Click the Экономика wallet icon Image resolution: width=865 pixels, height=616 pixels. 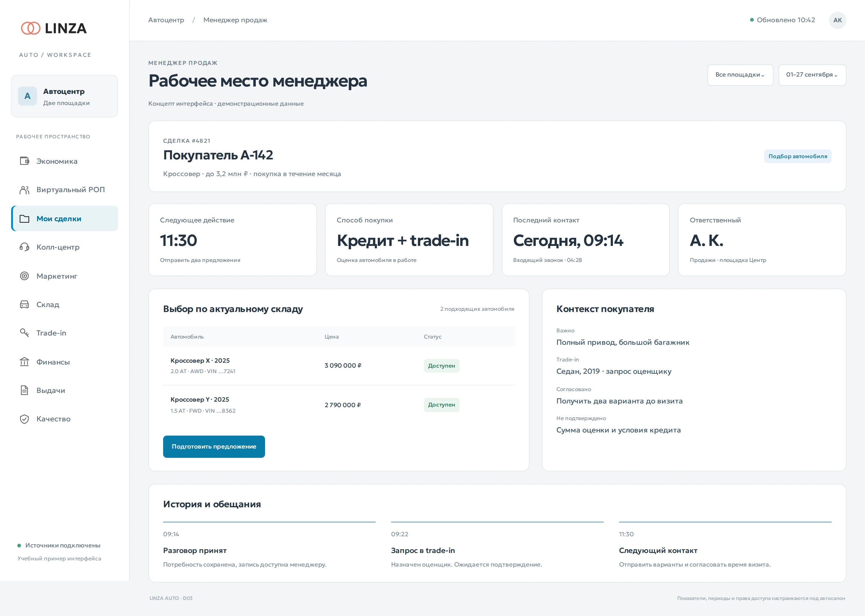coord(24,161)
